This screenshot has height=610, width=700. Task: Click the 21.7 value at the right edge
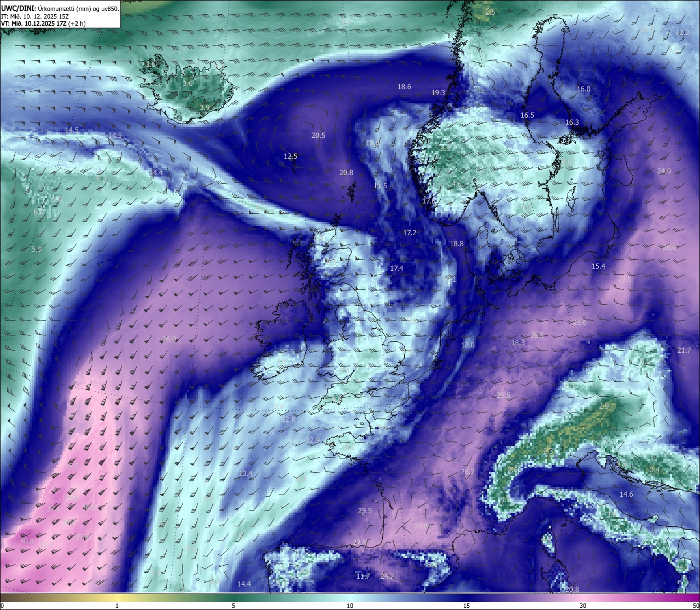(684, 350)
